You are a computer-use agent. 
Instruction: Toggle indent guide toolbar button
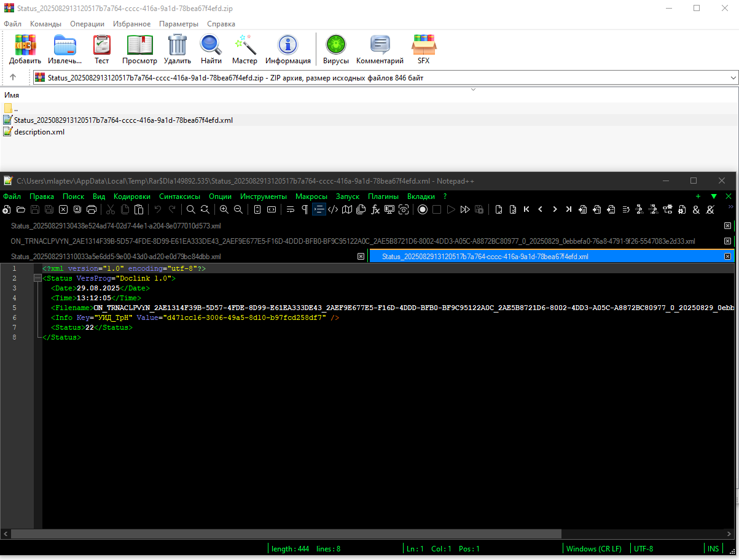tap(319, 209)
